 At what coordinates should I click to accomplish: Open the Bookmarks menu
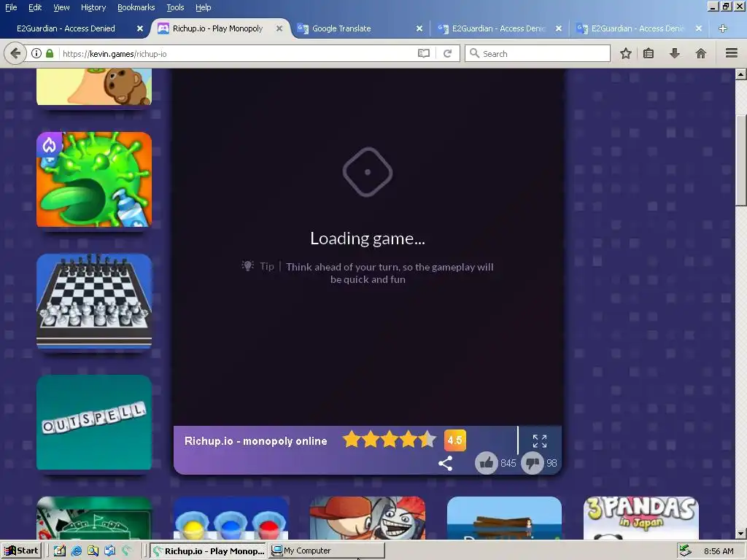click(x=136, y=7)
